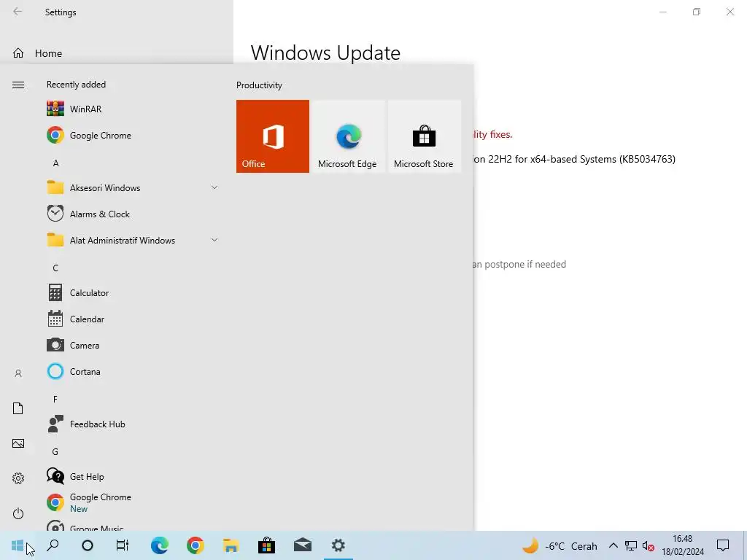The height and width of the screenshot is (560, 747).
Task: Click the Windows Update heading
Action: (x=325, y=52)
